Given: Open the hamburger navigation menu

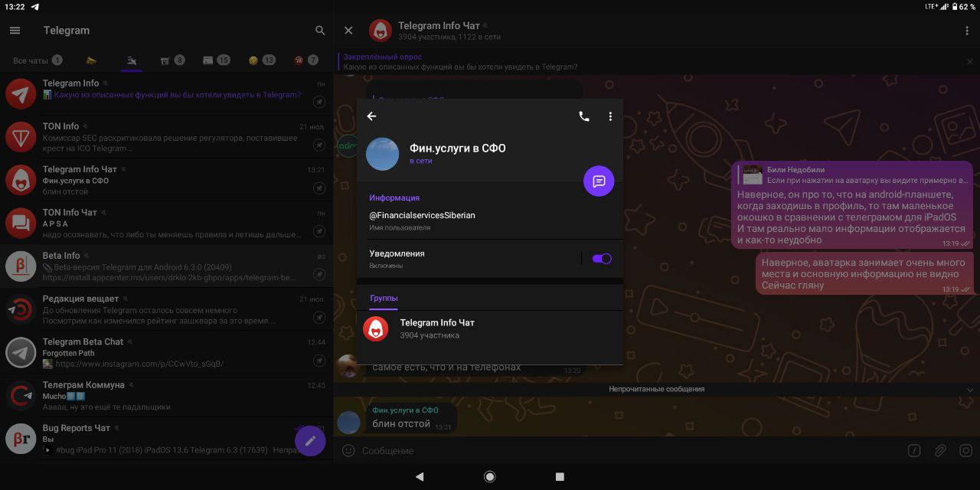Looking at the screenshot, I should click(x=15, y=31).
